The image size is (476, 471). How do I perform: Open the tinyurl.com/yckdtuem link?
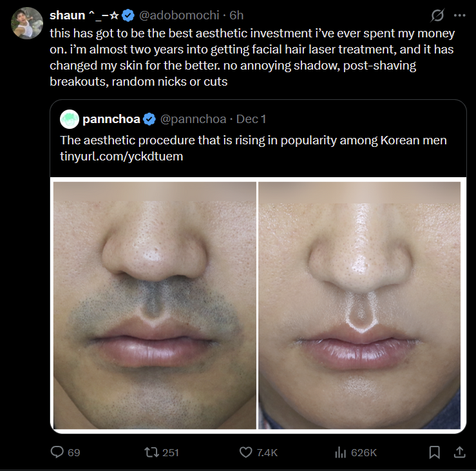tap(122, 157)
